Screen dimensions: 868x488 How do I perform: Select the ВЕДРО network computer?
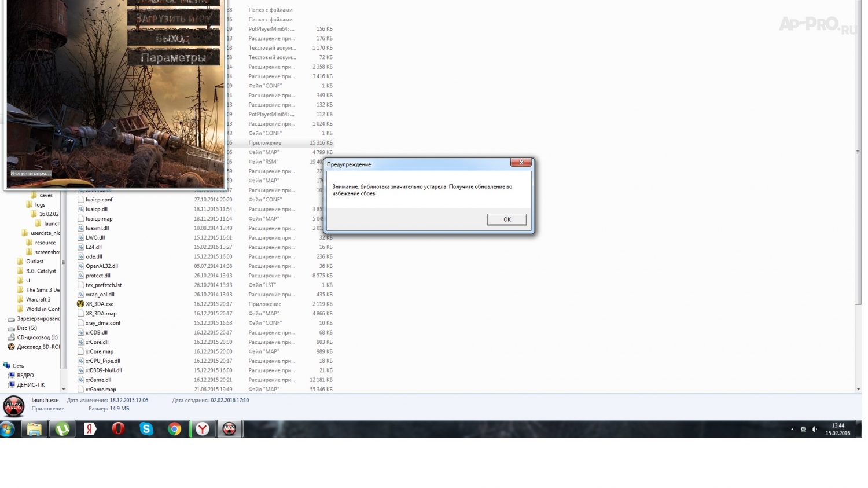pos(21,375)
